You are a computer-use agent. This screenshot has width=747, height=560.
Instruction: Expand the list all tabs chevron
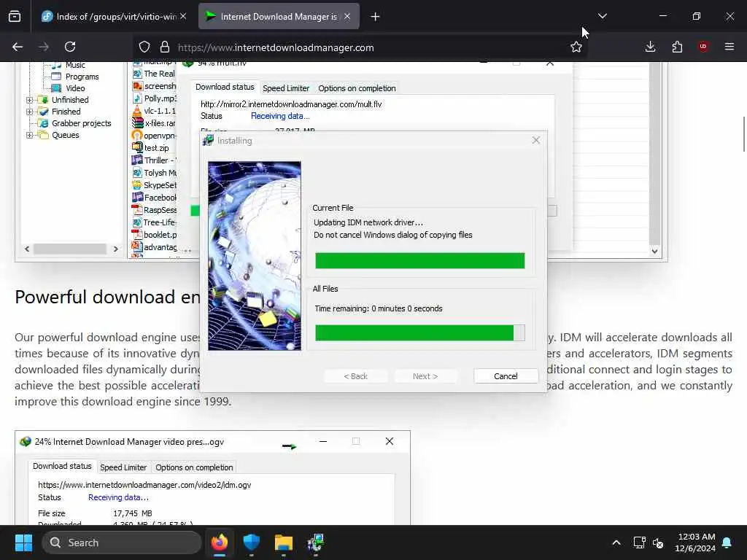[602, 16]
